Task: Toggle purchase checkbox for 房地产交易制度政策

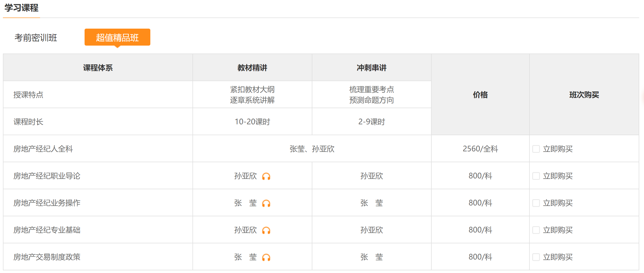Action: coord(536,257)
